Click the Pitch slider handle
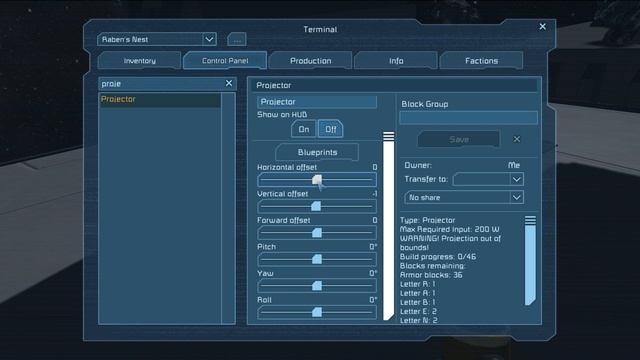The image size is (640, 360). pos(317,259)
